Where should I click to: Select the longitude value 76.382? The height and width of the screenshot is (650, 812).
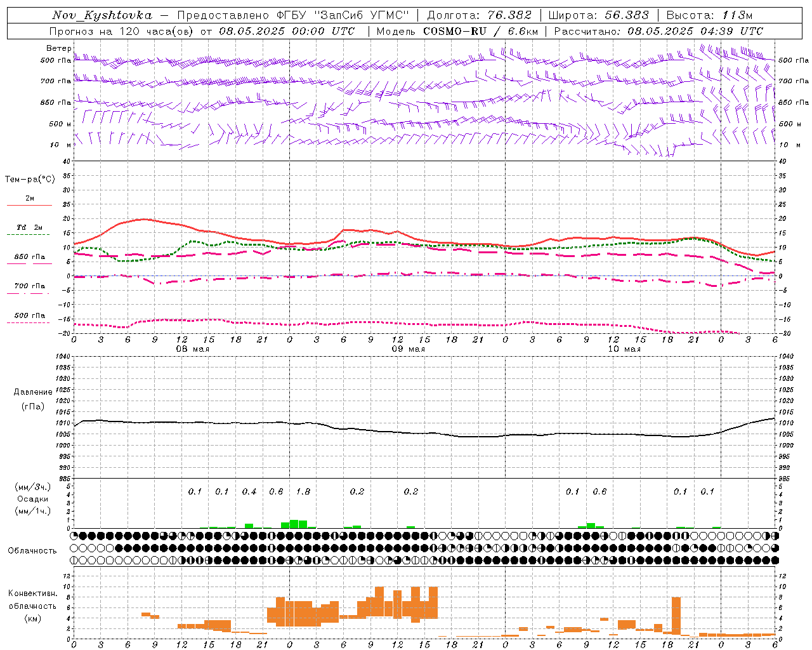point(509,15)
